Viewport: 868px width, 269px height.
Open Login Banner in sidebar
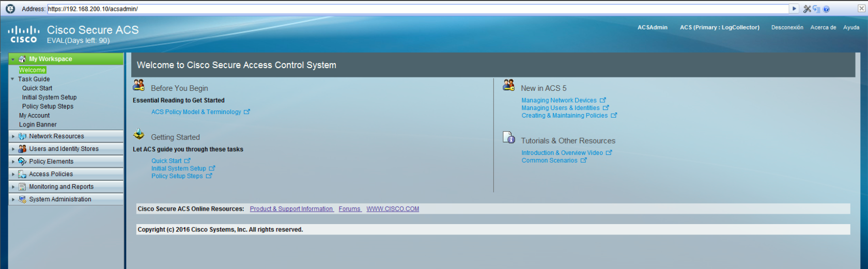tap(38, 124)
